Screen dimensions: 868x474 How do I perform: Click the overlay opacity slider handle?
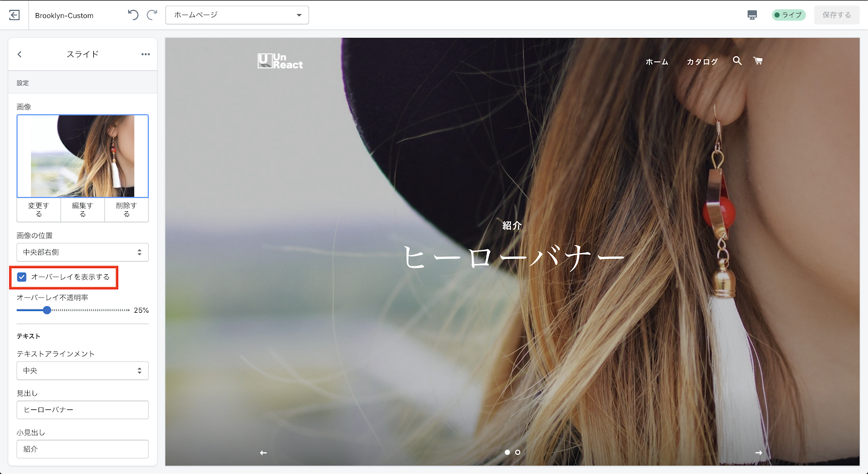coord(47,310)
